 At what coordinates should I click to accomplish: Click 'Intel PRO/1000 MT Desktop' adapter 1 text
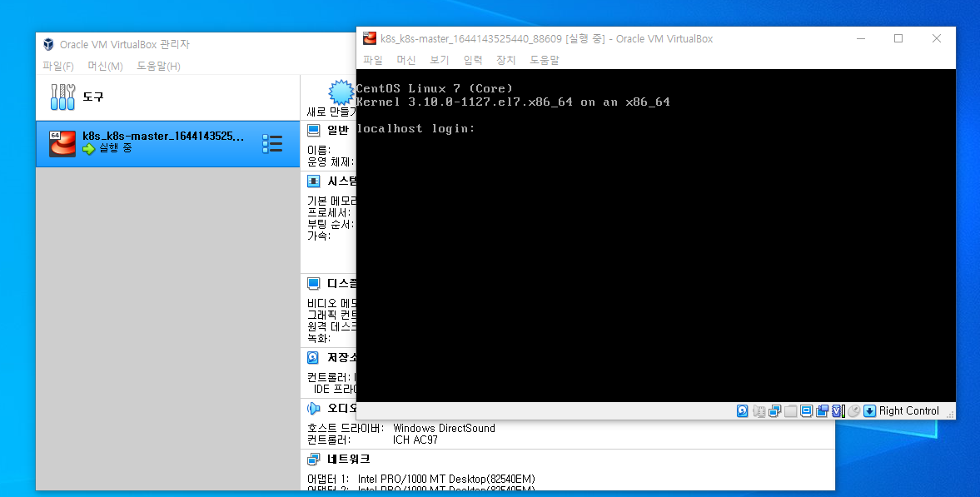446,480
